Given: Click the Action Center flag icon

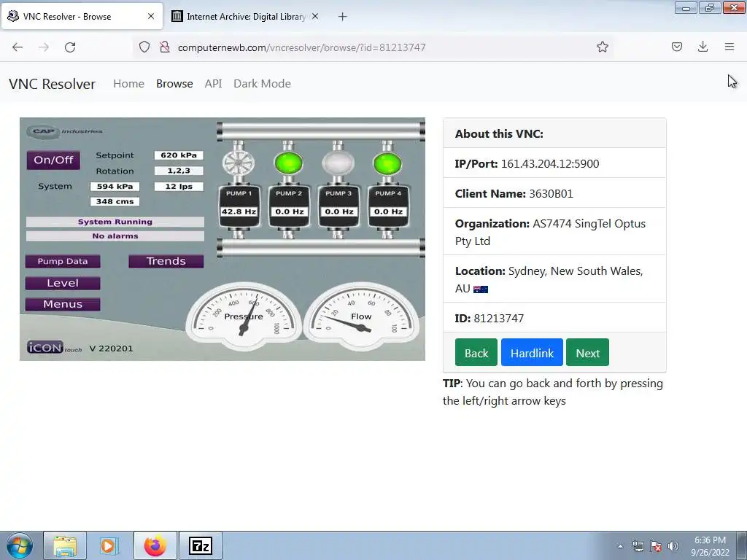Looking at the screenshot, I should pyautogui.click(x=656, y=546).
